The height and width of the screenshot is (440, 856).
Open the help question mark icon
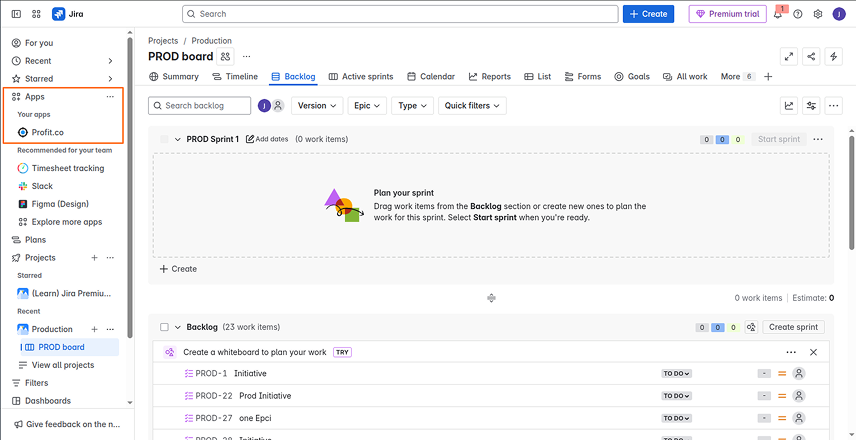point(798,14)
